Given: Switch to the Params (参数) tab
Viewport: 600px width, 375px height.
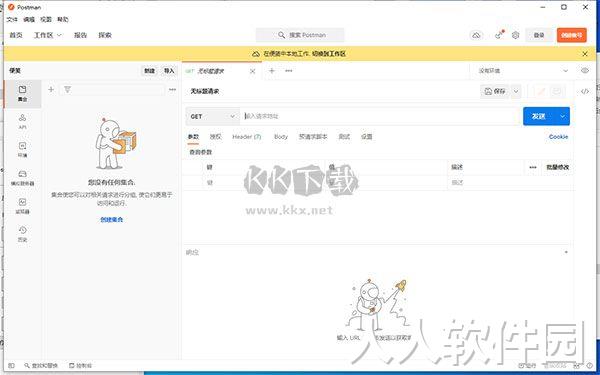Looking at the screenshot, I should point(193,137).
